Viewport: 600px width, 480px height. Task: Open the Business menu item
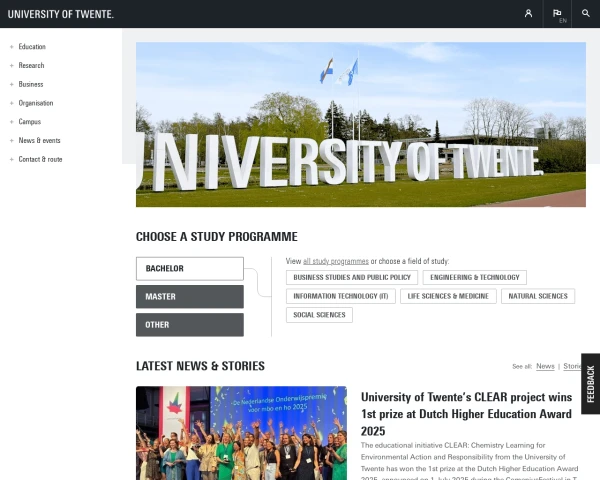[x=31, y=84]
